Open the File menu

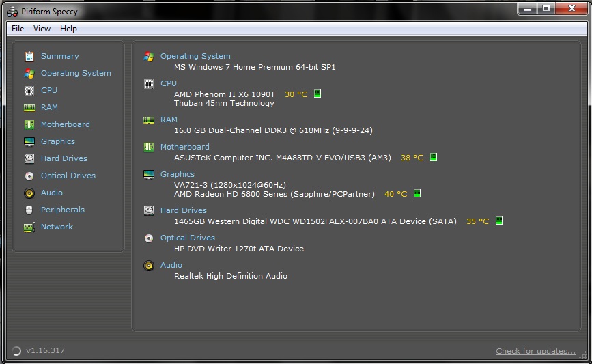pos(18,29)
